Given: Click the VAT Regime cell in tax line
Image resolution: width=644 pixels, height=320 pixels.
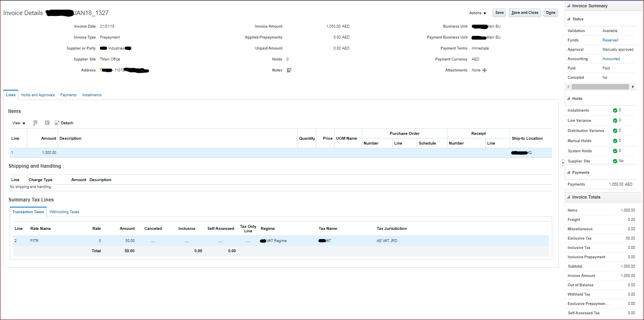Looking at the screenshot, I should point(273,241).
